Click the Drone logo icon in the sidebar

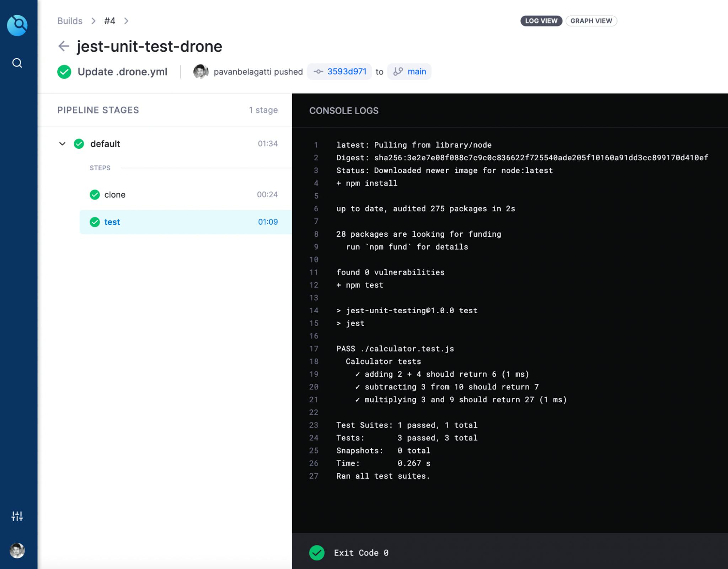17,25
